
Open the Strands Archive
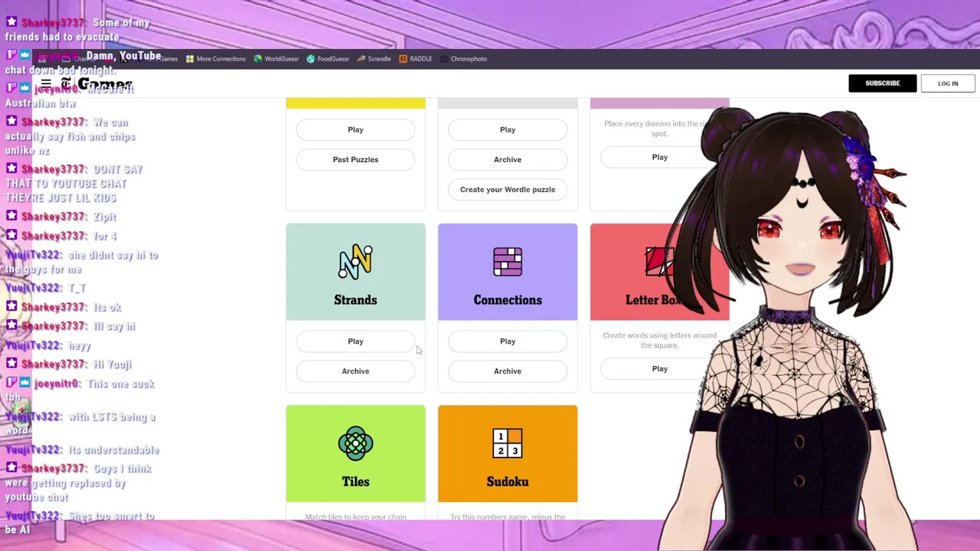(x=355, y=371)
